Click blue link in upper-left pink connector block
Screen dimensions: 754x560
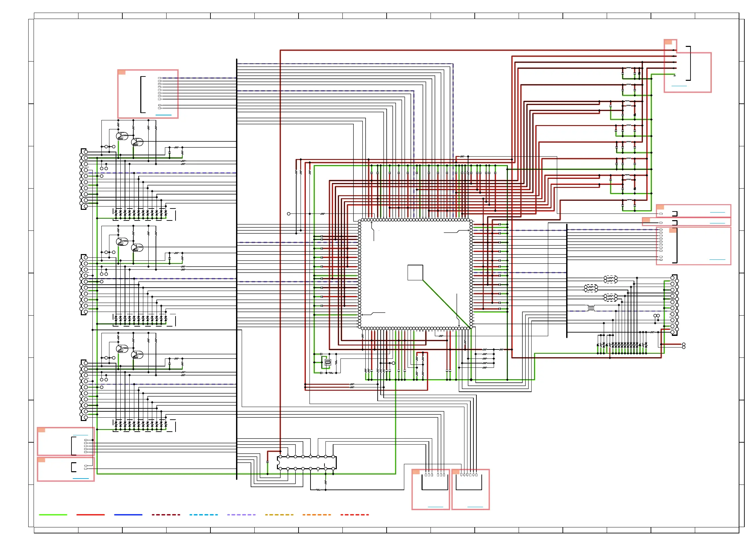coord(163,115)
